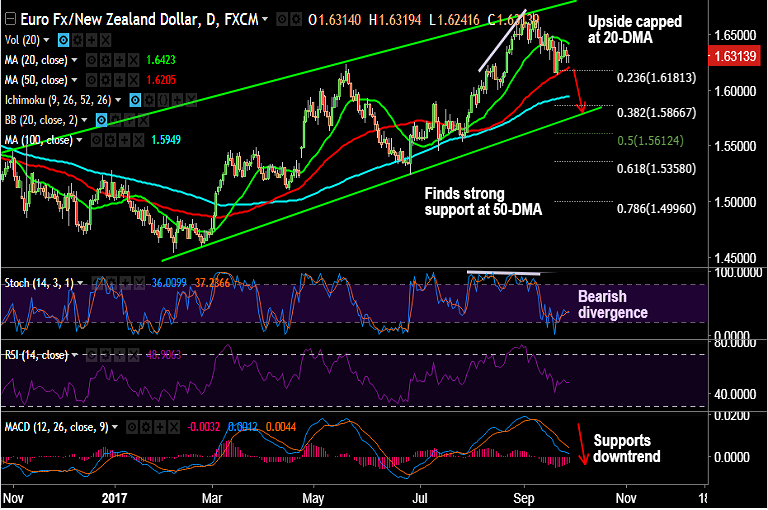Viewport: 768px width, 510px height.
Task: Collapse the chart legend using the minus box
Action: (x=10, y=20)
